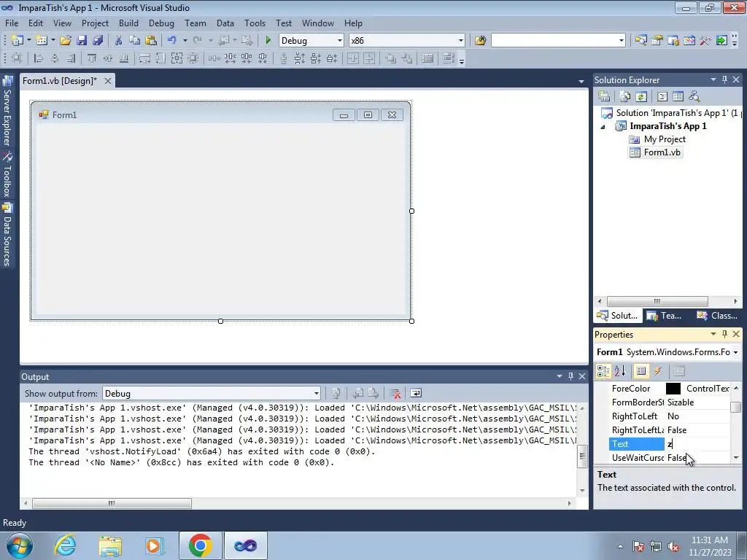Viewport: 747px width, 560px height.
Task: Click the New Project toolbar icon
Action: tap(18, 41)
